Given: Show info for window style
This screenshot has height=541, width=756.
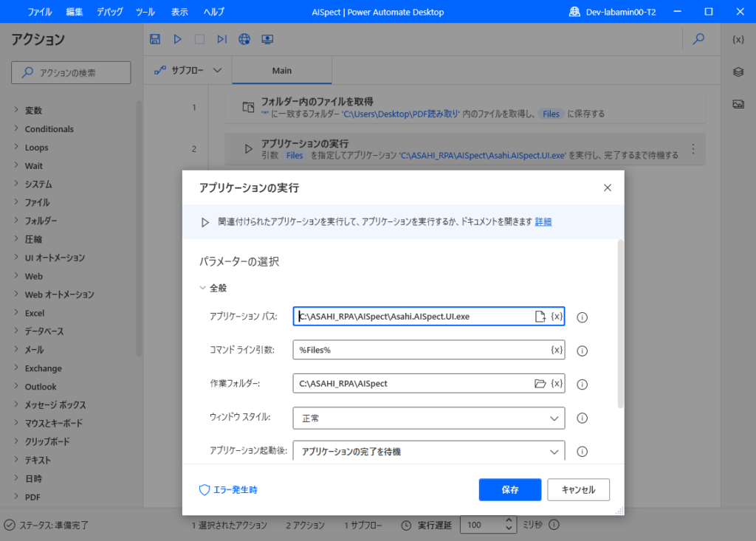Looking at the screenshot, I should (x=582, y=418).
